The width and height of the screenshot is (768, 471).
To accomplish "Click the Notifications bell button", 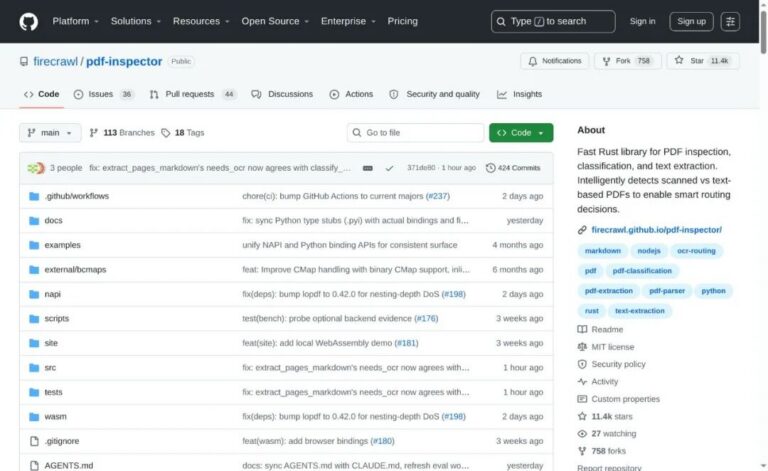I will point(554,61).
